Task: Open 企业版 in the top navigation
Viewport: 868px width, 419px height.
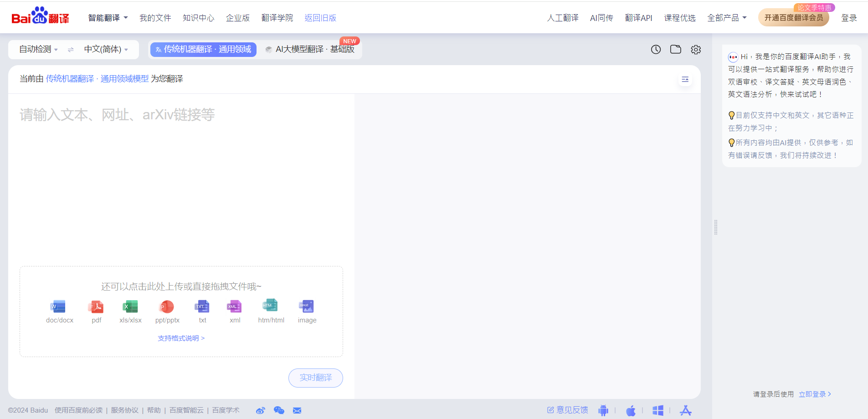Action: pos(238,18)
